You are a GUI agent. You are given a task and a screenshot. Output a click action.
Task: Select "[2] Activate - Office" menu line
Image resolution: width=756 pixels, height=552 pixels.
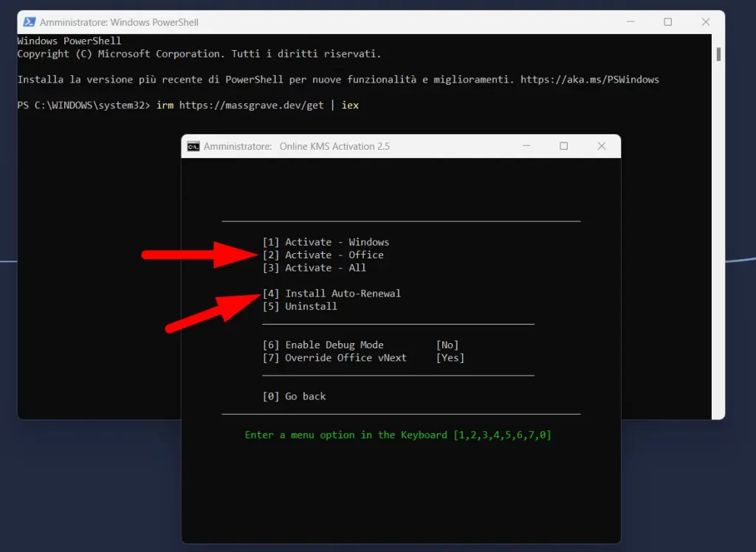click(323, 255)
